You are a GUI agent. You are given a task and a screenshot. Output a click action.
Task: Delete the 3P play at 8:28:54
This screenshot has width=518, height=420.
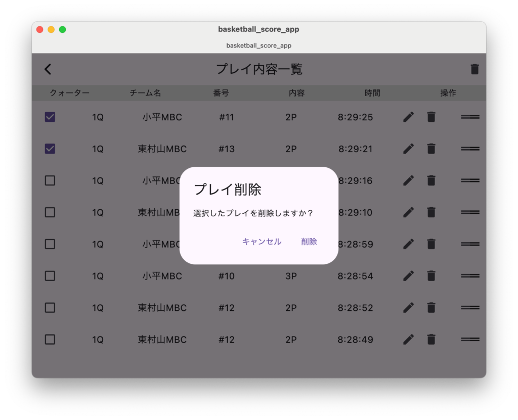(431, 276)
